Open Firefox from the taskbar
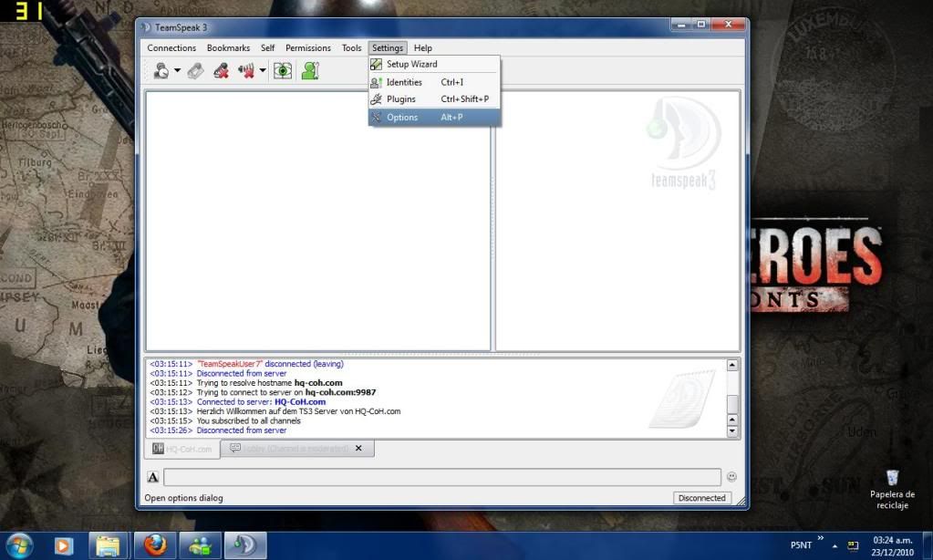933x560 pixels. [155, 545]
